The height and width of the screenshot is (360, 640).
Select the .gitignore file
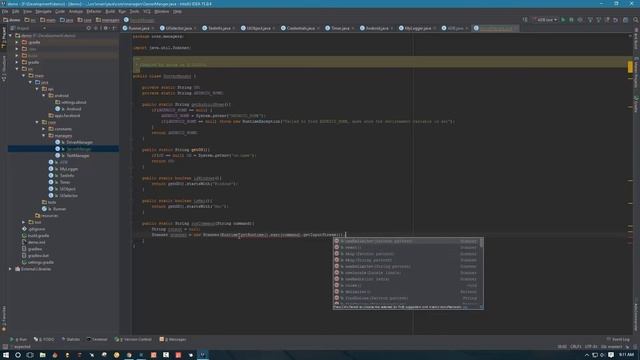(x=36, y=229)
